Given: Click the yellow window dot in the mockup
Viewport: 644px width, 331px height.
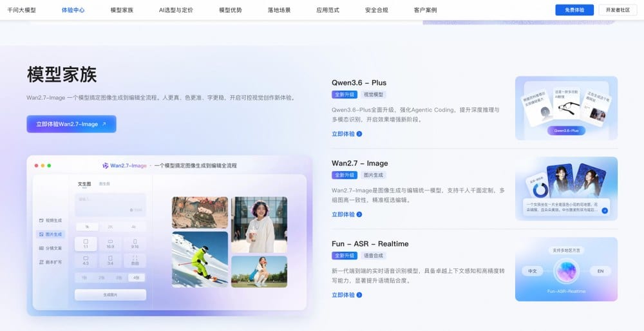Looking at the screenshot, I should coord(43,165).
